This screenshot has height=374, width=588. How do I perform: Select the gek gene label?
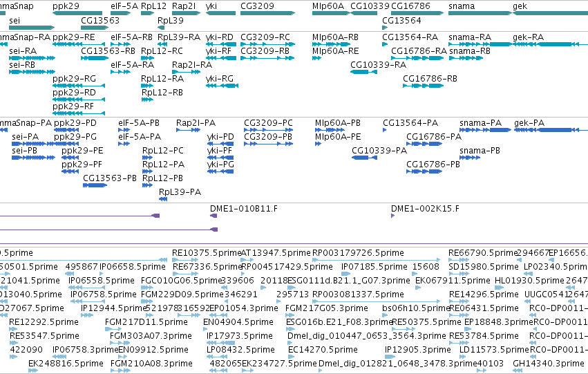click(520, 6)
